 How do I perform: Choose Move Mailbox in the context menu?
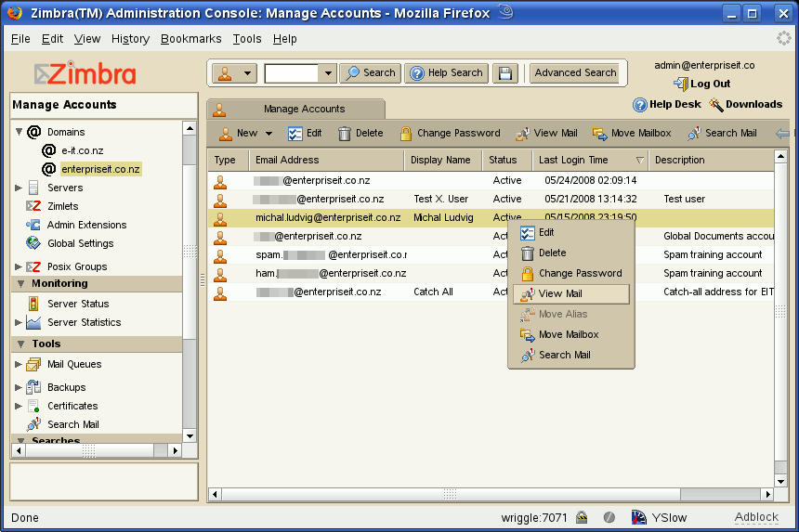[x=571, y=334]
